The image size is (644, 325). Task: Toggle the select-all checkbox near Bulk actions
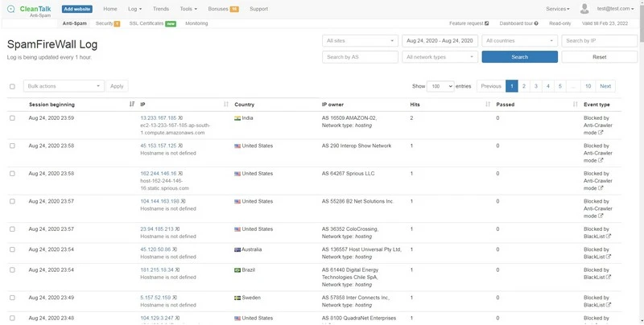(12, 86)
